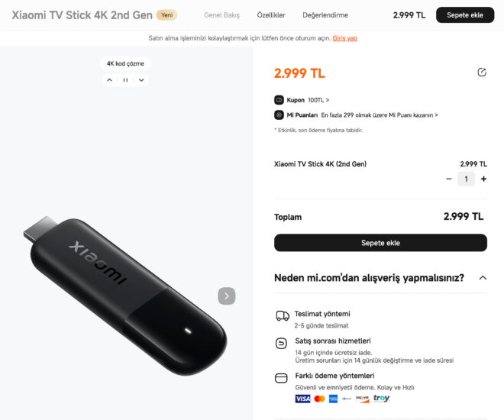Pause the image carousel autoplay
The height and width of the screenshot is (420, 504).
coord(125,80)
